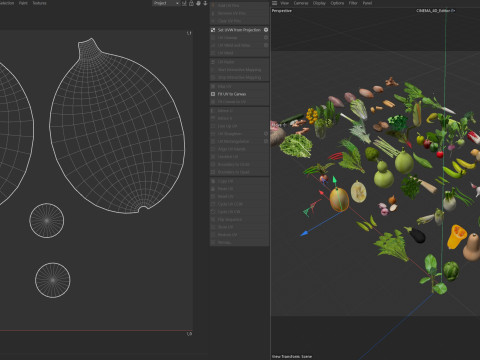Select the halved melon model
This screenshot has width=480, height=360.
(359, 192)
